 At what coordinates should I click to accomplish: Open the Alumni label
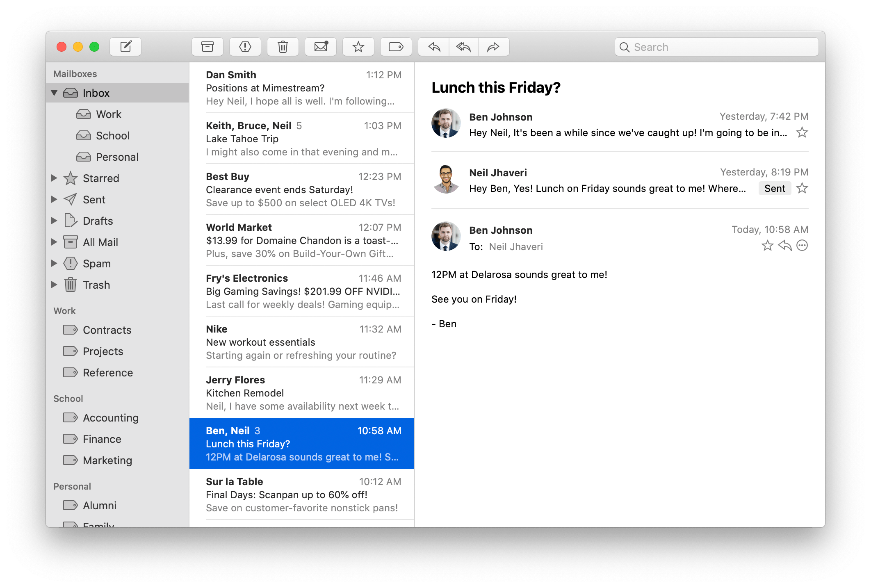point(118,505)
